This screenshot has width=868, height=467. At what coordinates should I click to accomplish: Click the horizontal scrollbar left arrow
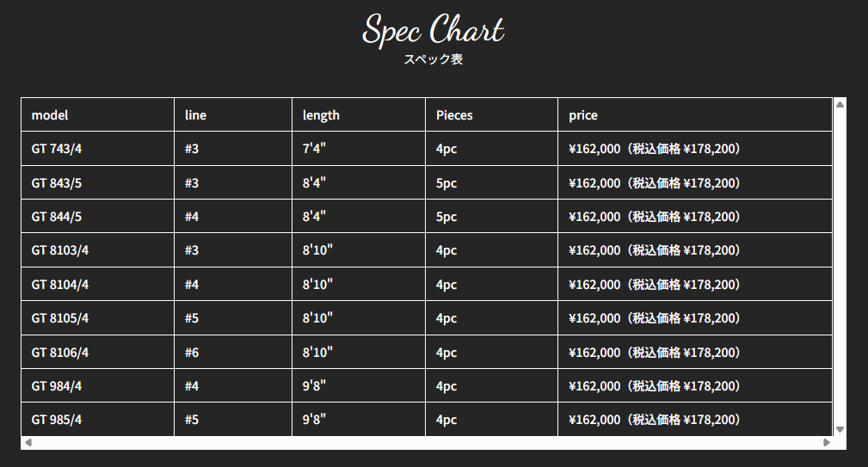point(28,443)
